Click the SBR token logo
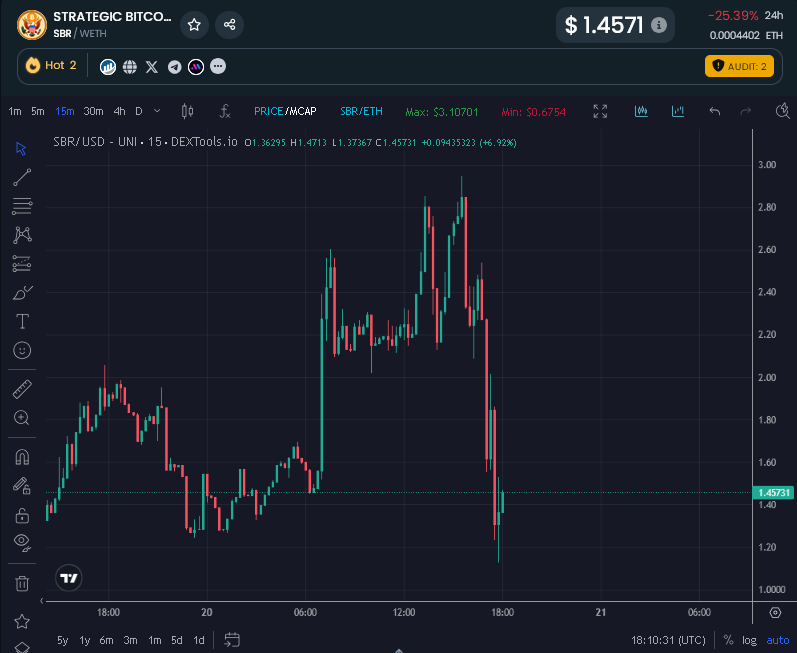This screenshot has width=797, height=653. 32,24
